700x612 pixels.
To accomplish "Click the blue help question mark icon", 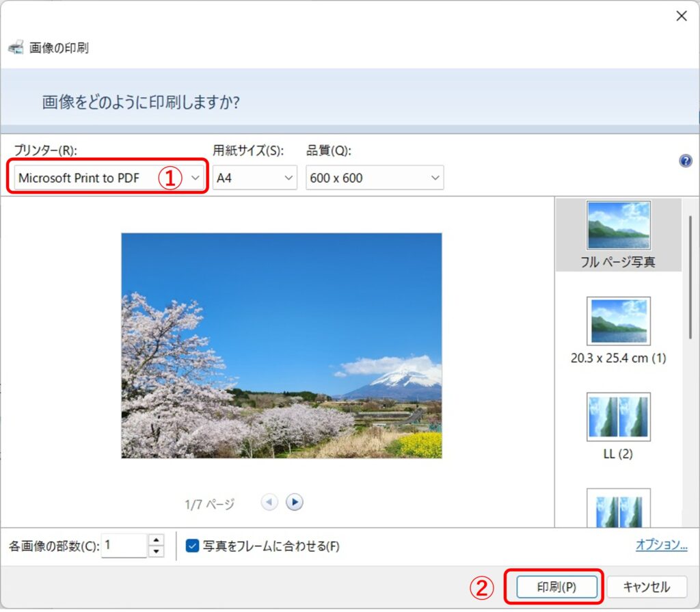I will tap(685, 161).
